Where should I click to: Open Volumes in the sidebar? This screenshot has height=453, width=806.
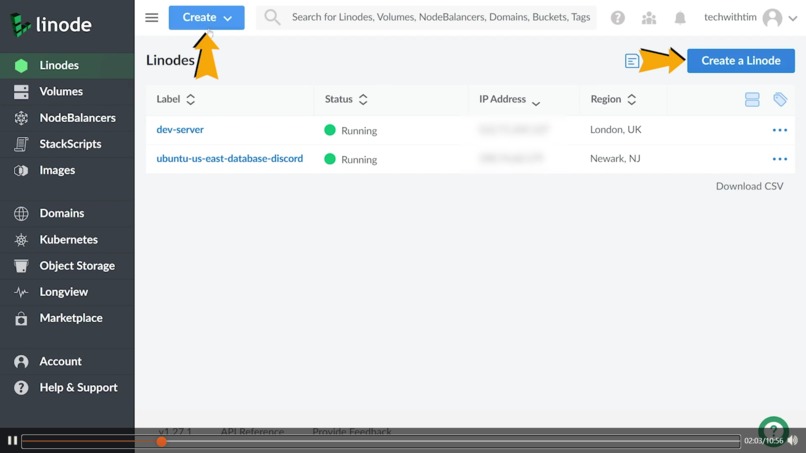pos(67,92)
